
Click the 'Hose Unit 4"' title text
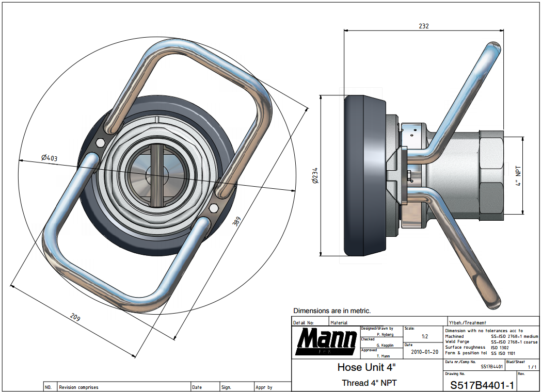(366, 368)
